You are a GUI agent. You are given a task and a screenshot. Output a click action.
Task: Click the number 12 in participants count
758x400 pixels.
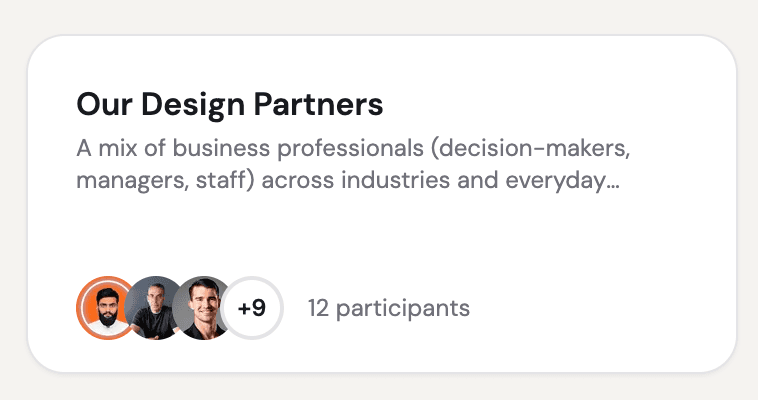point(318,308)
